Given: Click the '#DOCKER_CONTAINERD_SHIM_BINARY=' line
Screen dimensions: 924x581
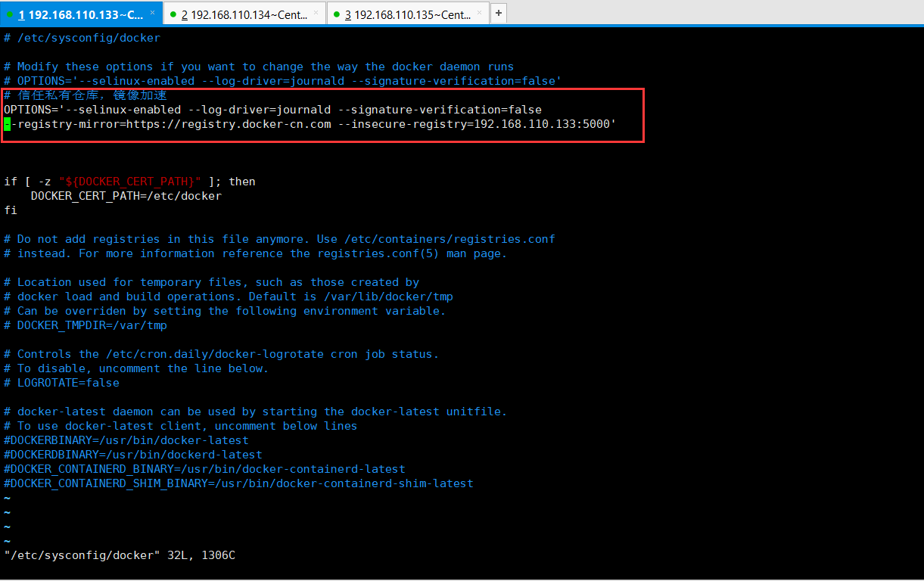Looking at the screenshot, I should [x=239, y=483].
